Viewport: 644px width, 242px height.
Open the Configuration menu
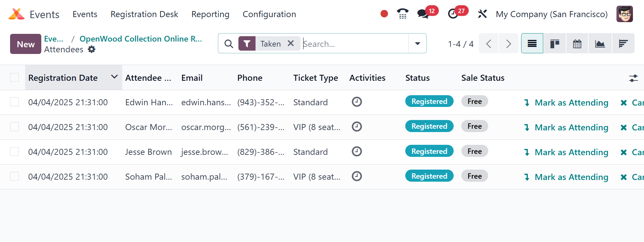[269, 14]
